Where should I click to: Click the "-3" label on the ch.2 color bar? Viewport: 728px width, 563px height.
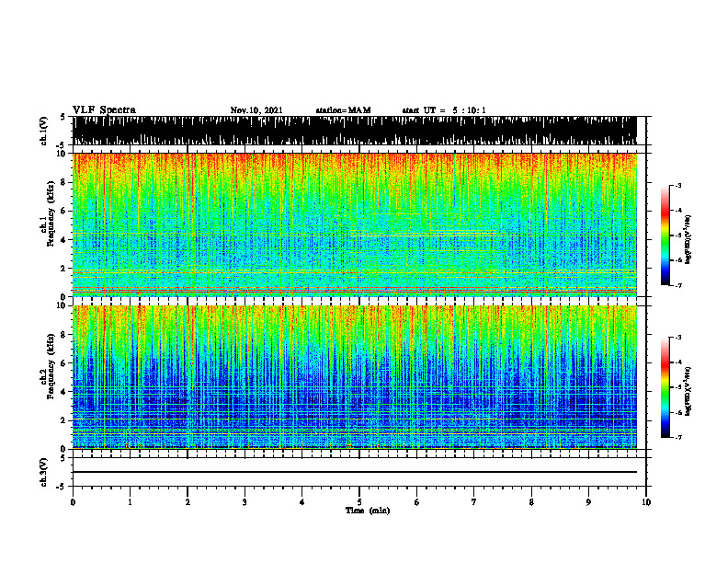pyautogui.click(x=677, y=338)
